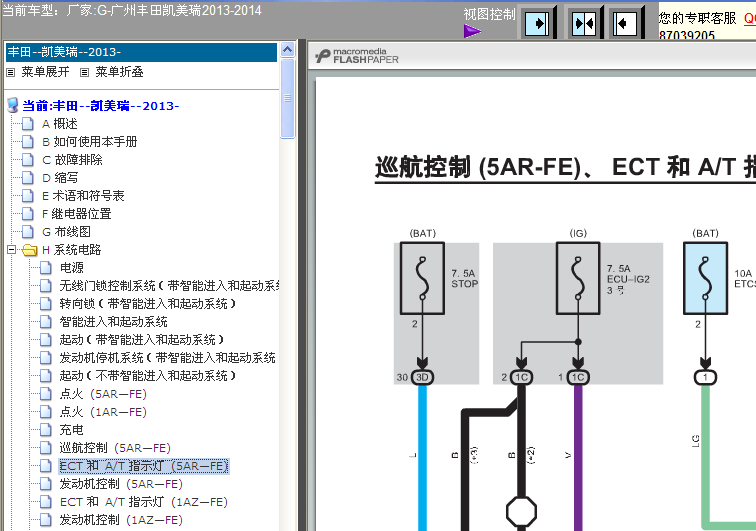This screenshot has width=756, height=531.
Task: Click page icon next to E 术语和符号表
Action: [x=28, y=196]
